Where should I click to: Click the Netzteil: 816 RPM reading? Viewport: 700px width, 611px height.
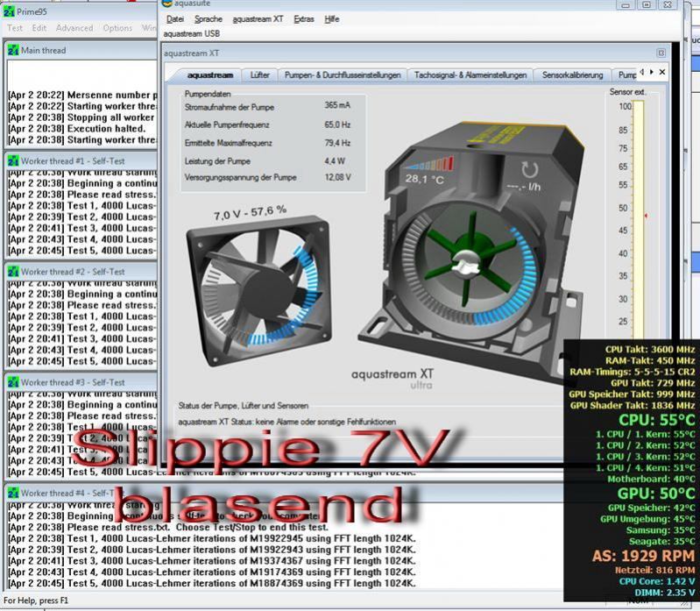coord(655,570)
